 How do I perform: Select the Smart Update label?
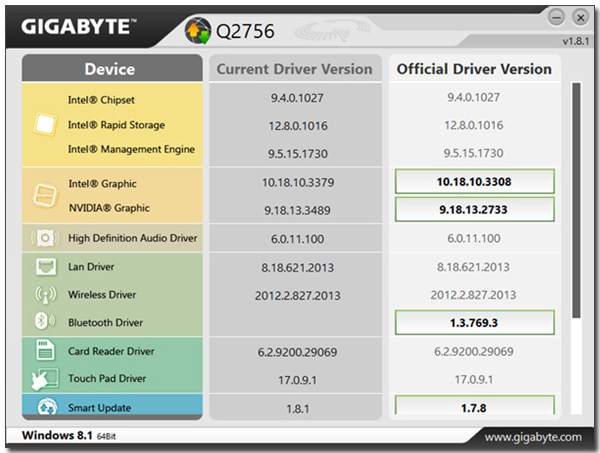pos(99,408)
